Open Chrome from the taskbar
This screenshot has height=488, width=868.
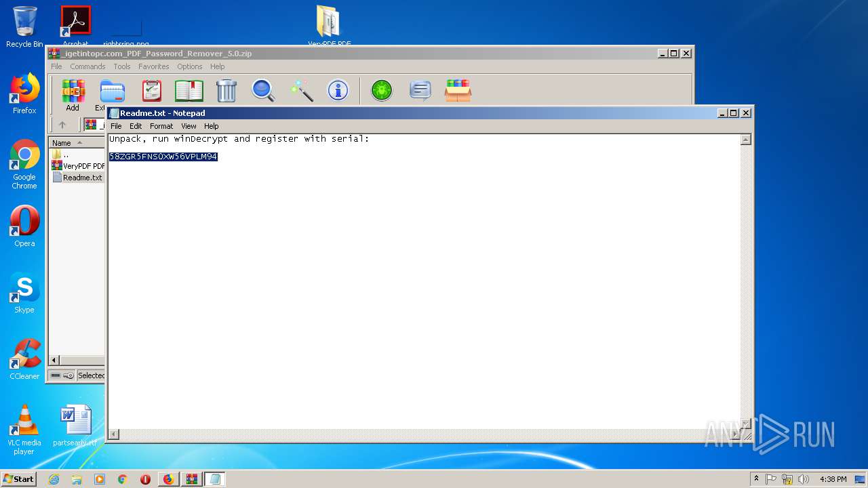pyautogui.click(x=123, y=479)
